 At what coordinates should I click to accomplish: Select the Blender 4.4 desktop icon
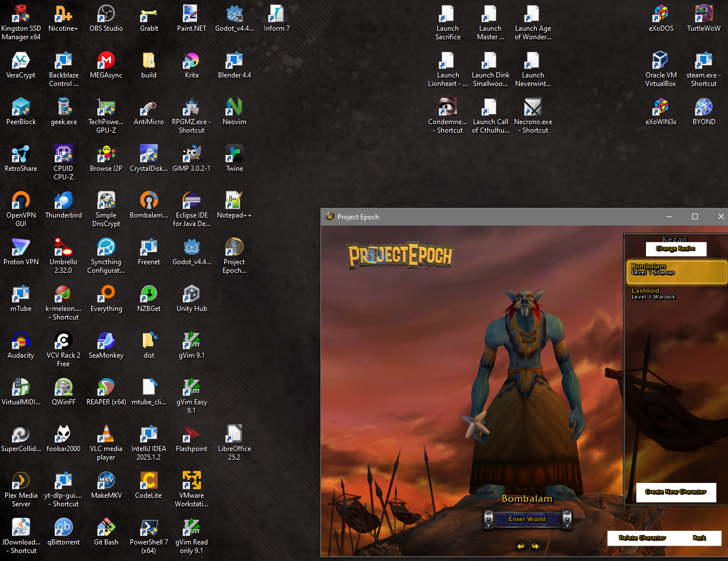pyautogui.click(x=235, y=65)
